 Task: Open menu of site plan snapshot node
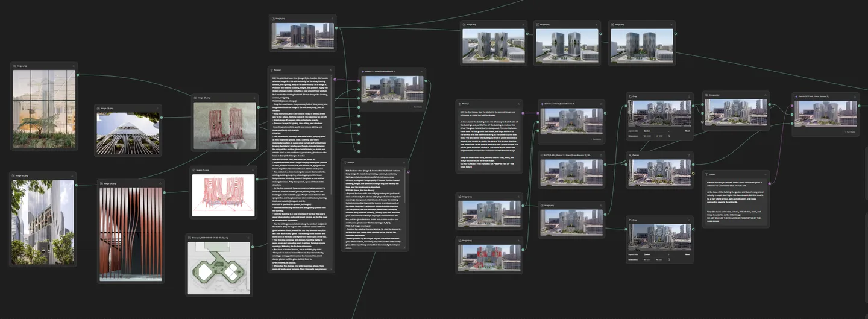[x=248, y=238]
